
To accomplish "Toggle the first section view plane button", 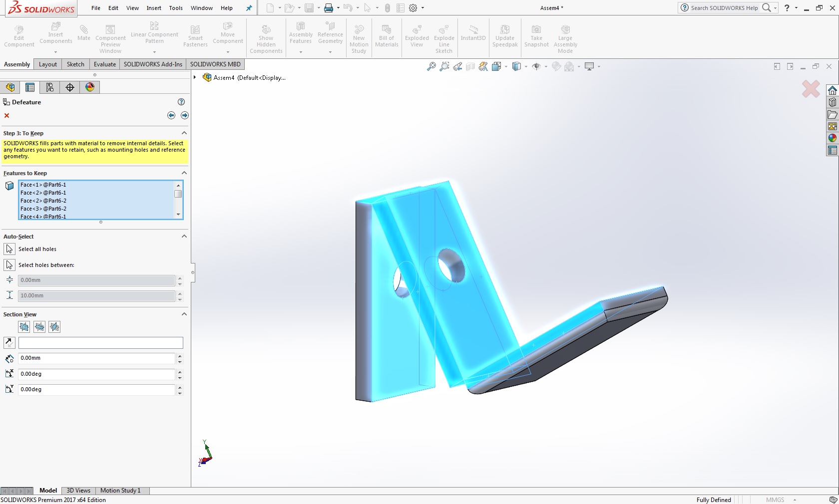I will pyautogui.click(x=24, y=327).
